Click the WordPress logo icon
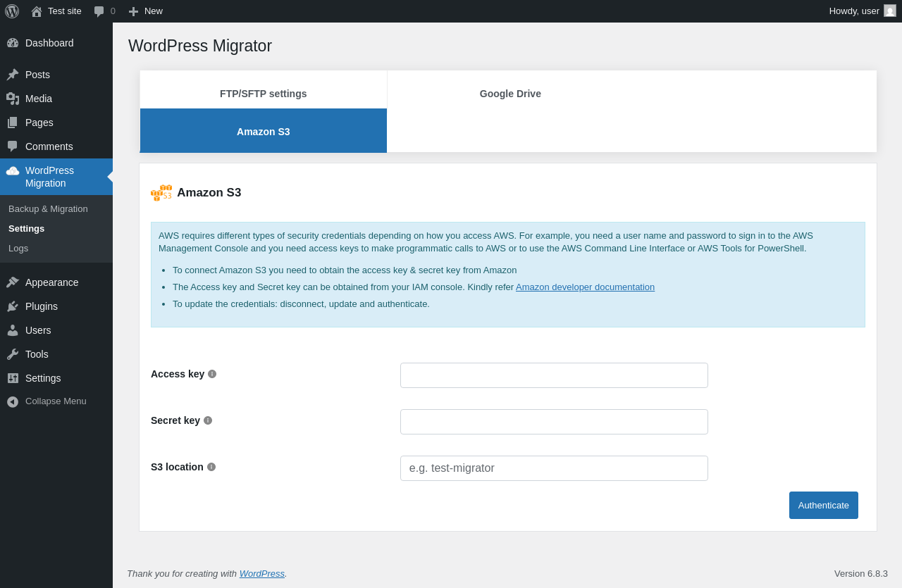Image resolution: width=902 pixels, height=588 pixels. (12, 11)
